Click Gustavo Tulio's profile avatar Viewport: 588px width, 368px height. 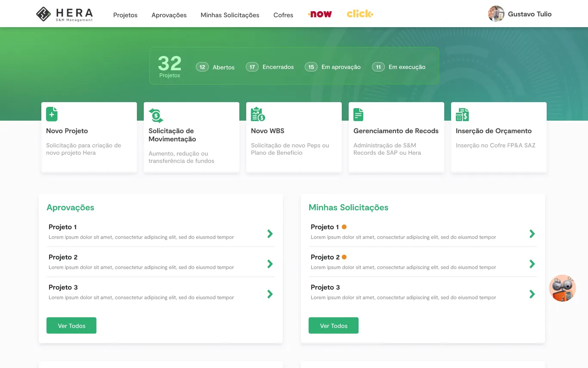point(496,14)
